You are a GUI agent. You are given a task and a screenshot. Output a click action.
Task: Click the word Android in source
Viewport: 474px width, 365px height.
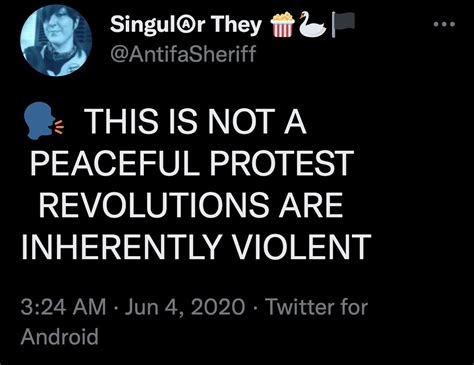[60, 336]
